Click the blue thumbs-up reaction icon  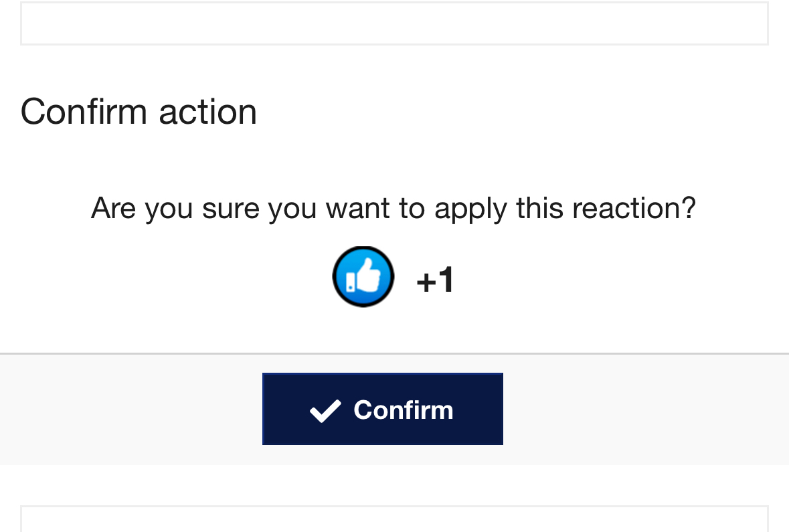tap(363, 276)
